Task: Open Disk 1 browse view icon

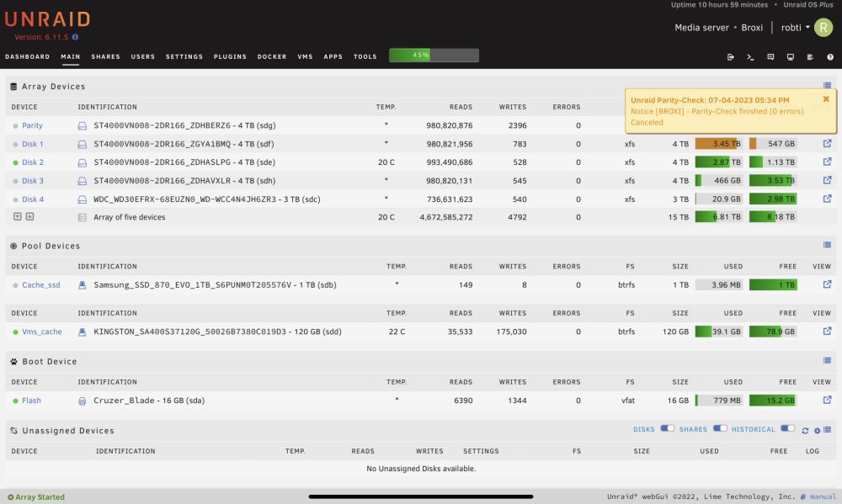Action: click(x=827, y=143)
